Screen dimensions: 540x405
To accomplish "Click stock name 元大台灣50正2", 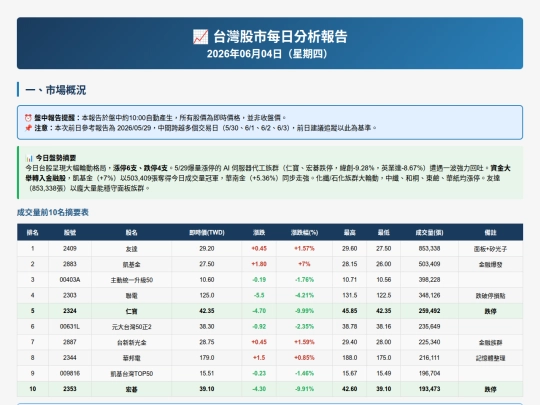I will (132, 327).
